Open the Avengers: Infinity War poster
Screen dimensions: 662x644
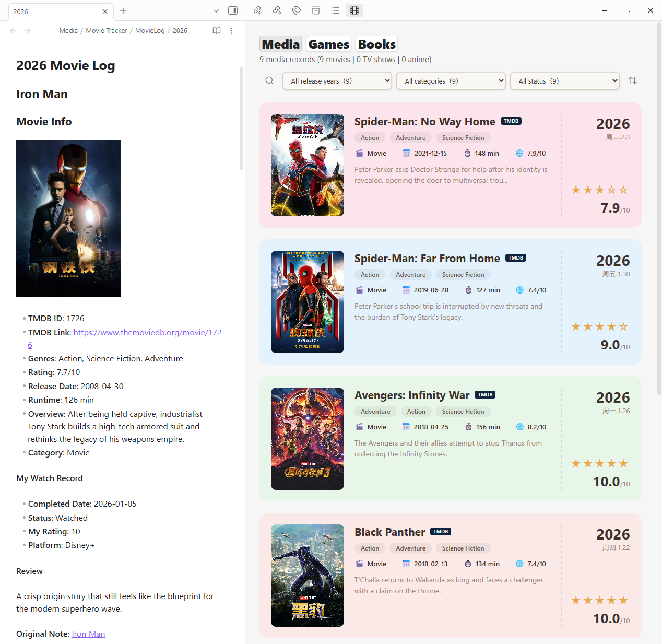308,439
